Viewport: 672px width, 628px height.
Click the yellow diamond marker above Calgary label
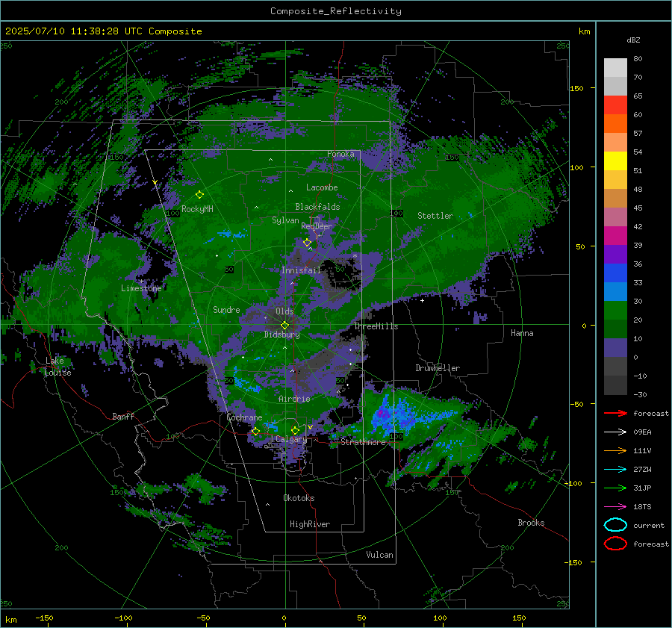coord(295,430)
